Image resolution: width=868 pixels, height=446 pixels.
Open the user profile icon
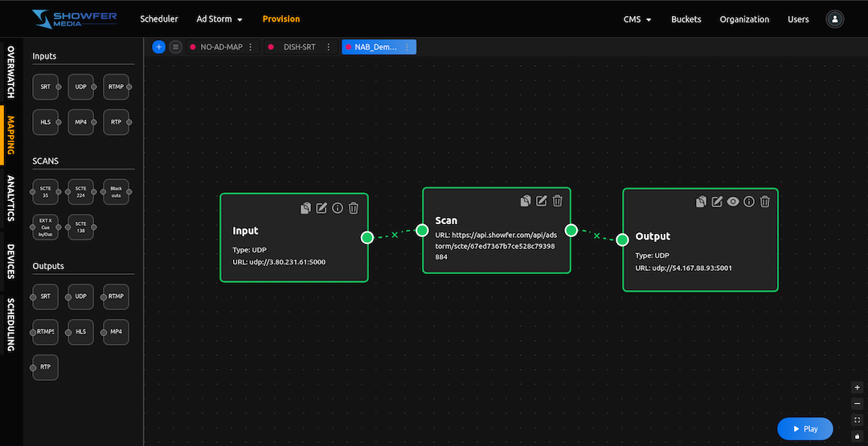pyautogui.click(x=835, y=19)
